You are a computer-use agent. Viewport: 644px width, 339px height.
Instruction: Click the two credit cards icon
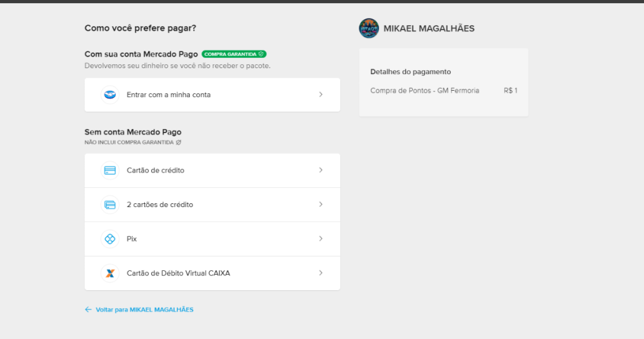pyautogui.click(x=110, y=205)
